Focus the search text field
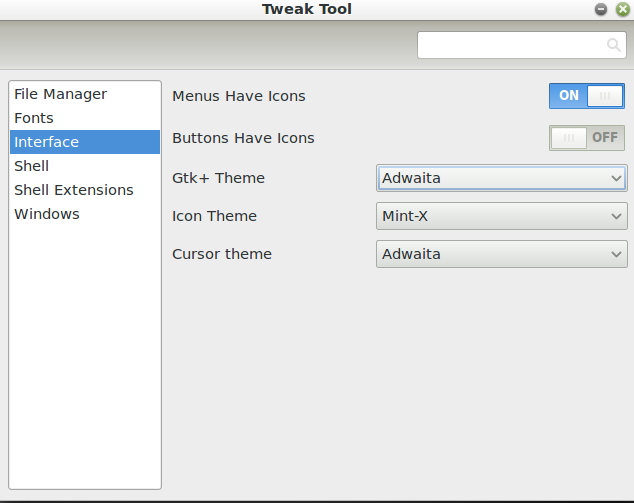This screenshot has height=503, width=634. click(x=510, y=45)
